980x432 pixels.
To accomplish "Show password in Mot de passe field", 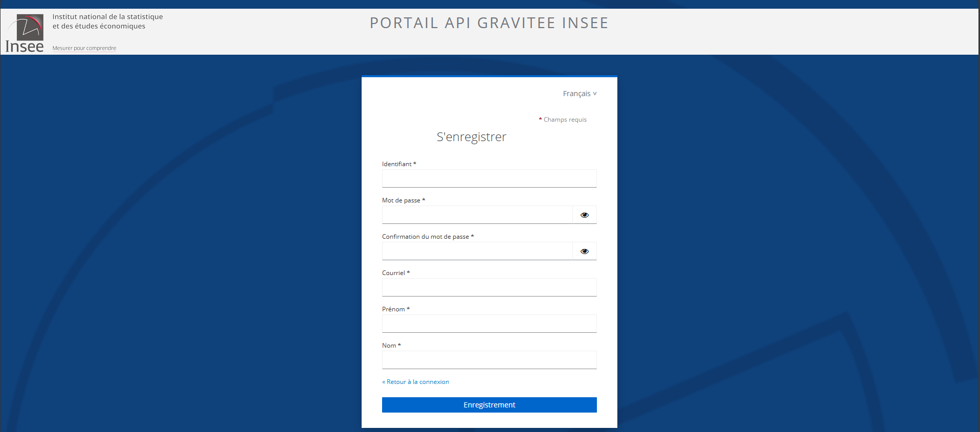I will point(584,215).
